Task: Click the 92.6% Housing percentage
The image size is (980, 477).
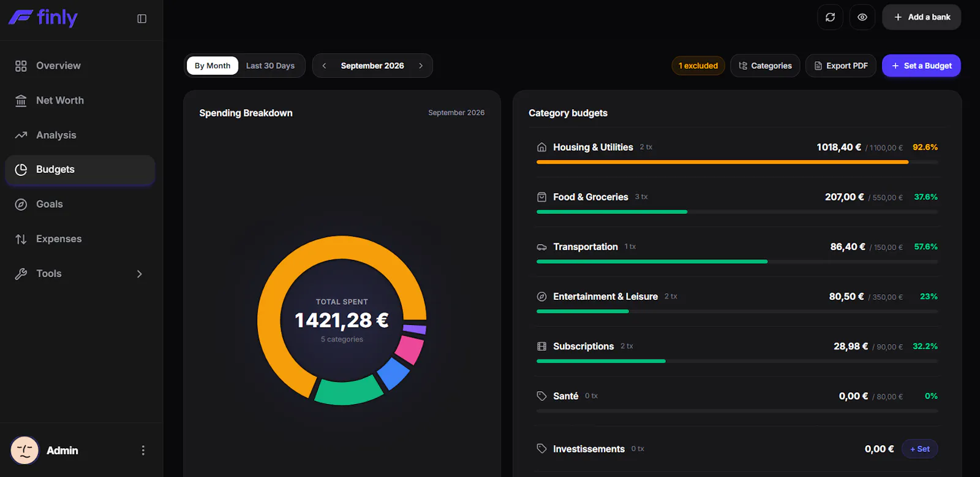Action: (x=925, y=147)
